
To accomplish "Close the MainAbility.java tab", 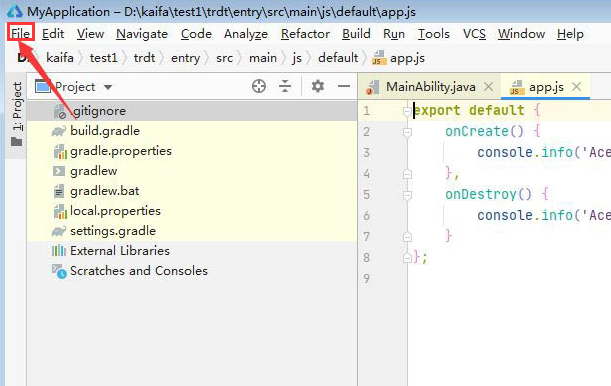I will 488,86.
